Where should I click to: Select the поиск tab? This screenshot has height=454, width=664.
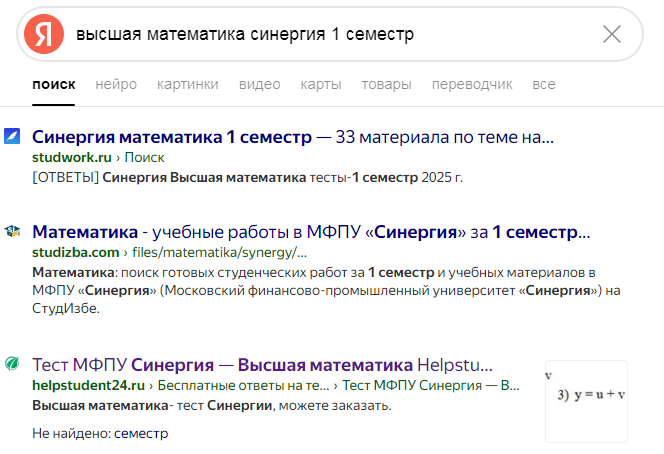click(54, 84)
